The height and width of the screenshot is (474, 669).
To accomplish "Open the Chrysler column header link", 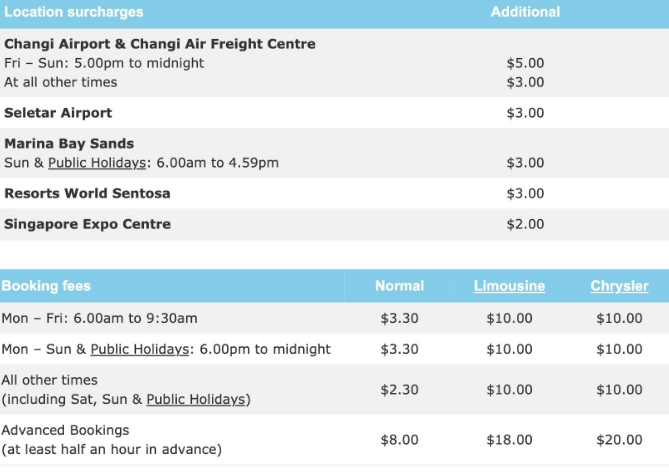I will tap(619, 286).
